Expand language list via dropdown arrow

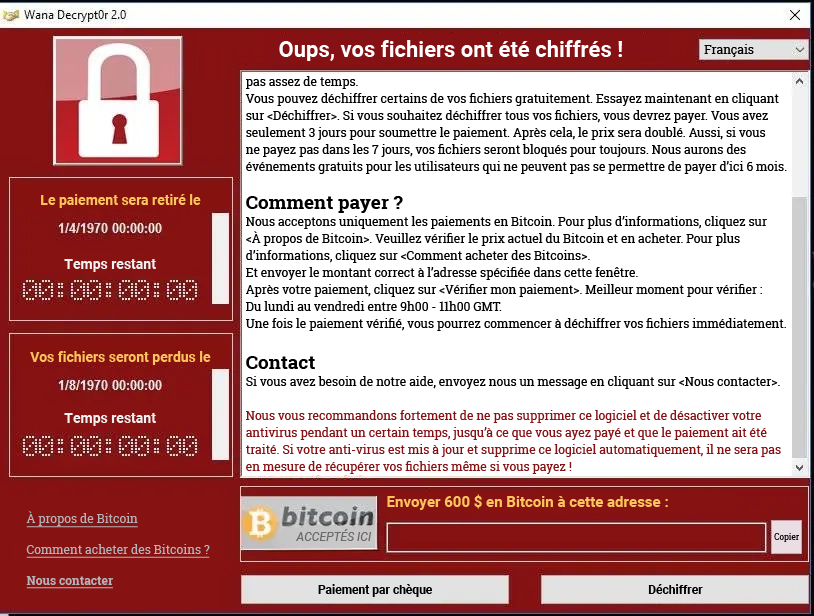pos(799,50)
